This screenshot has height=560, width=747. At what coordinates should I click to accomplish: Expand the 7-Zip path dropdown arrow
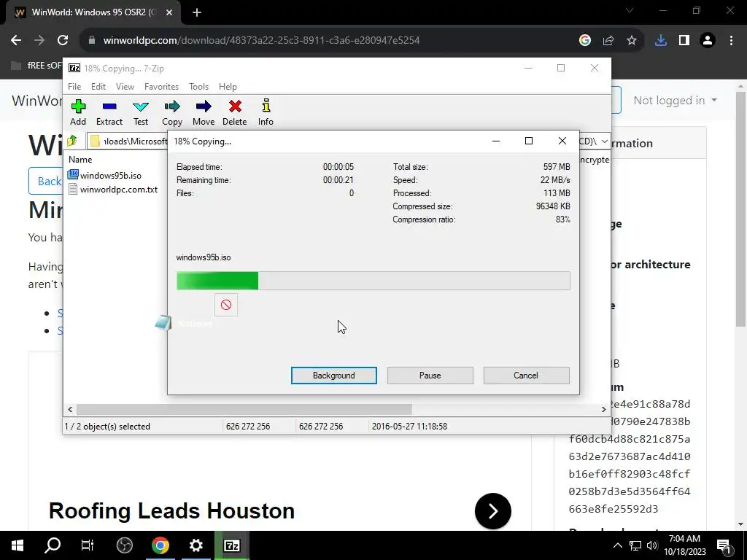coord(604,141)
